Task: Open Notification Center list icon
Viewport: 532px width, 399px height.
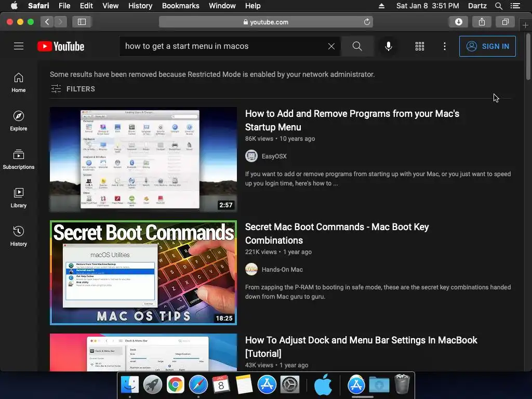Action: pos(515,6)
